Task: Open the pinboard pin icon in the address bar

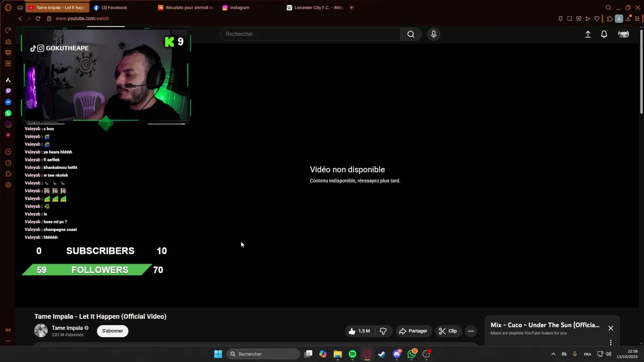Action: [x=560, y=19]
